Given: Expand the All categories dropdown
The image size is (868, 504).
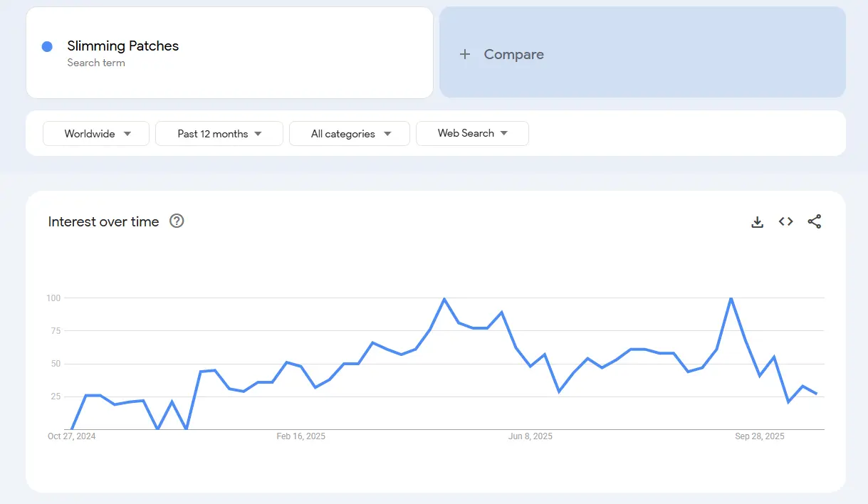Looking at the screenshot, I should (x=350, y=134).
